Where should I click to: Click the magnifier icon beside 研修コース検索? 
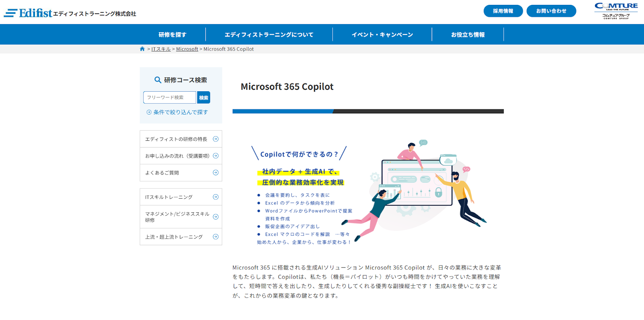coord(158,80)
